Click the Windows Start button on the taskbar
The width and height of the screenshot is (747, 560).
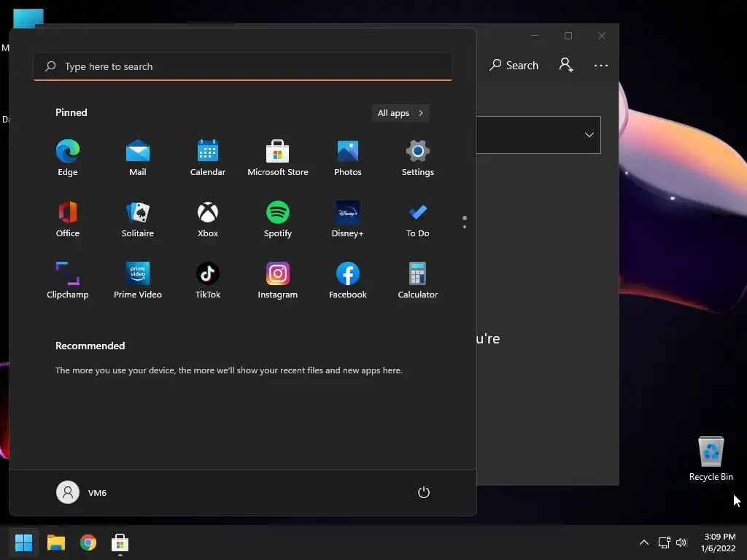click(x=23, y=542)
